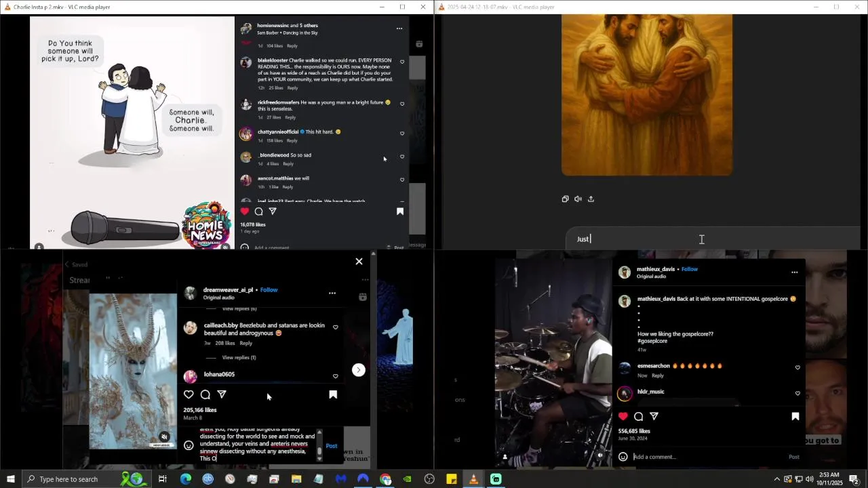Open emoji picker in mathieux_davis comment box

[623, 457]
